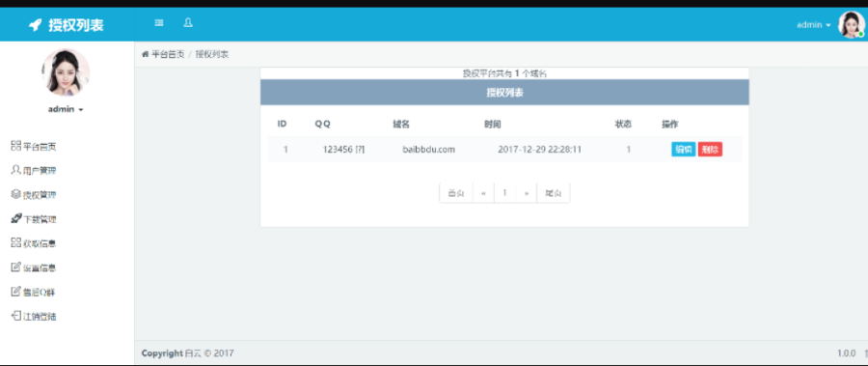Screen dimensions: 868x366
Task: Click the 授权列表 title in header bar
Action: click(x=76, y=25)
